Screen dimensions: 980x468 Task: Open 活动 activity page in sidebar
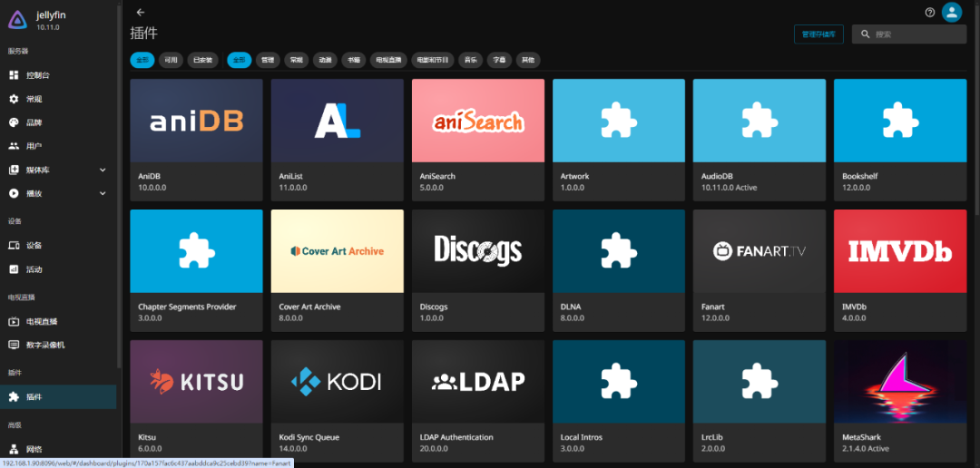(58, 269)
